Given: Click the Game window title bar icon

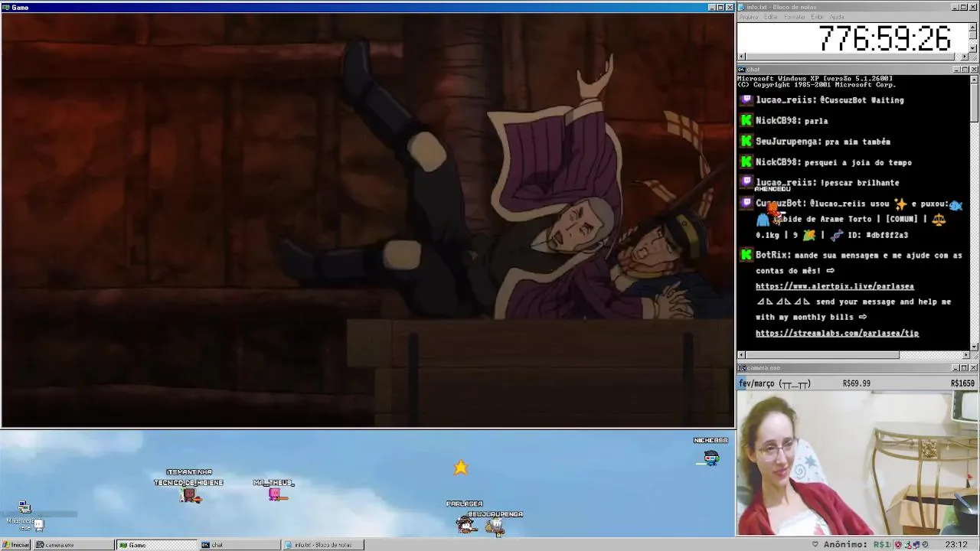Looking at the screenshot, I should tap(6, 8).
